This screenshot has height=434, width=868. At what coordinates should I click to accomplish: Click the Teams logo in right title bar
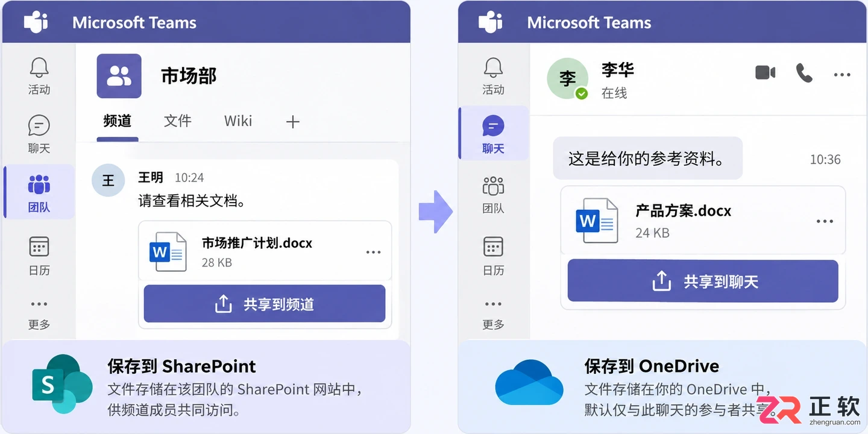pos(491,22)
